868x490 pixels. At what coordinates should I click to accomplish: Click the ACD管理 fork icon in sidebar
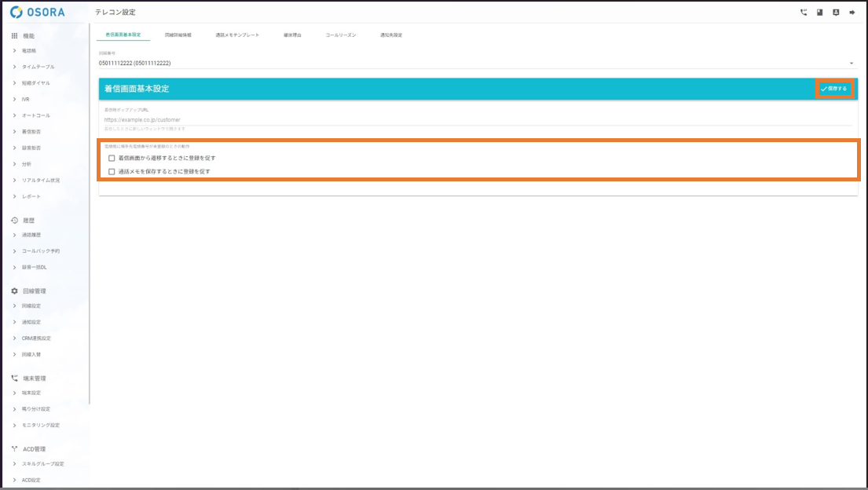tap(14, 449)
